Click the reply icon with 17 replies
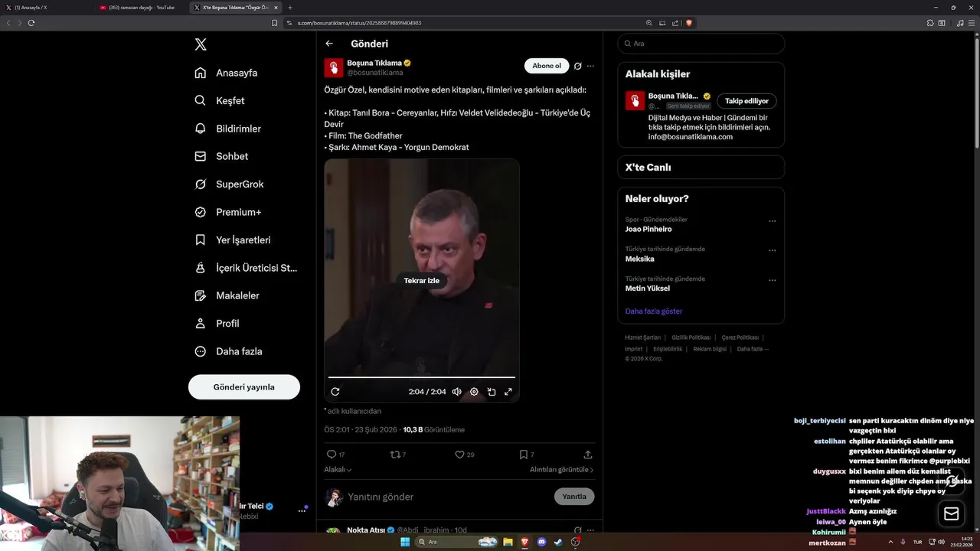The width and height of the screenshot is (980, 551). tap(332, 455)
